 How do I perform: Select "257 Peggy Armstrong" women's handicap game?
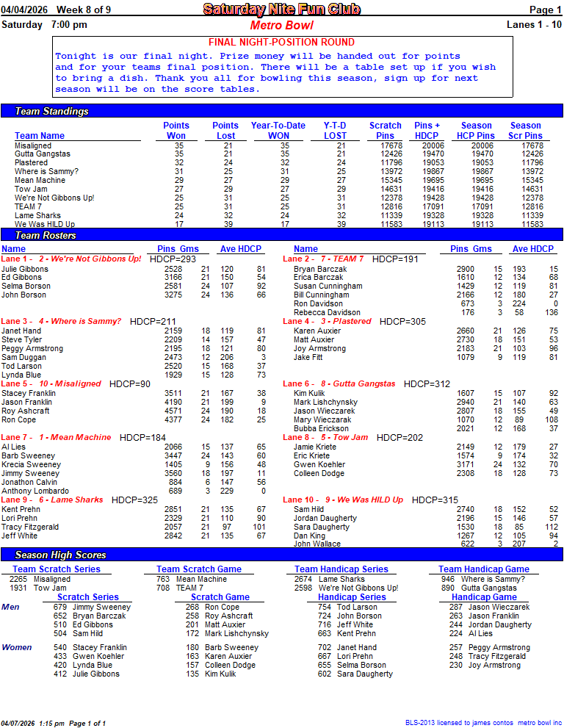(490, 647)
